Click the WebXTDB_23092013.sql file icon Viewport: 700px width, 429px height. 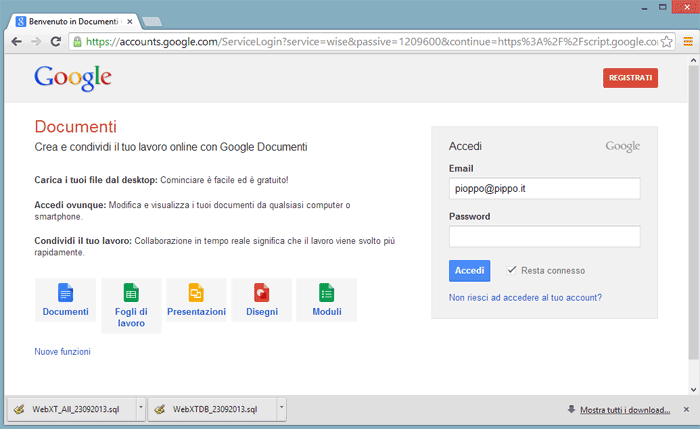point(160,409)
